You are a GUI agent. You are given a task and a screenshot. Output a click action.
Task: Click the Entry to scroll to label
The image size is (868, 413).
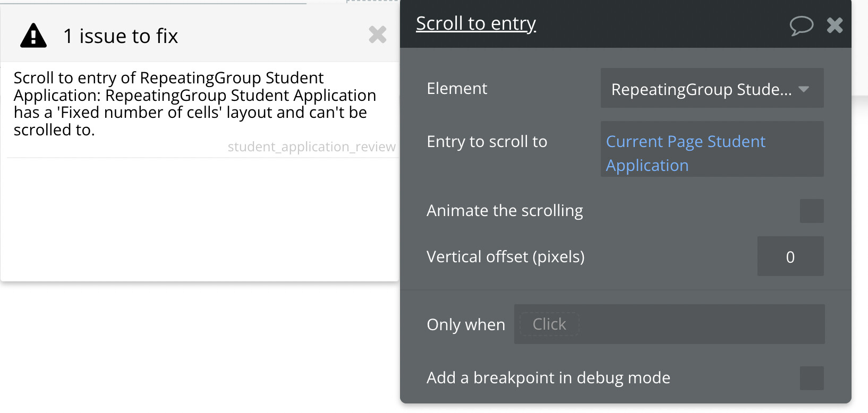[487, 142]
